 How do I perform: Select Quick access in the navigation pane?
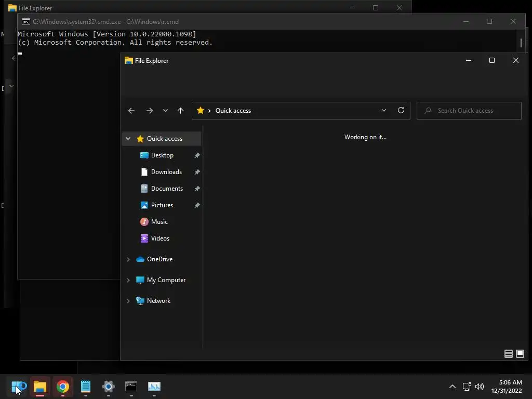coord(162,138)
